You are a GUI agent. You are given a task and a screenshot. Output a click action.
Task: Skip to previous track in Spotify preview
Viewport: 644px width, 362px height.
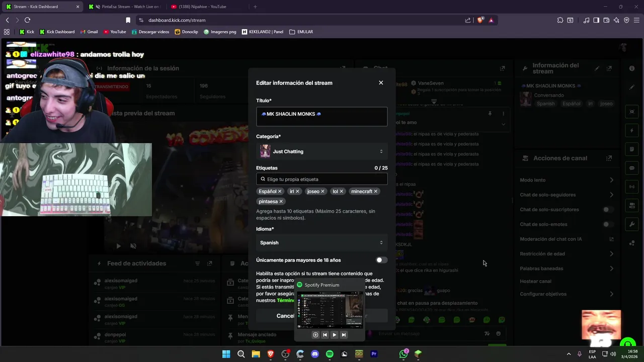tap(325, 335)
